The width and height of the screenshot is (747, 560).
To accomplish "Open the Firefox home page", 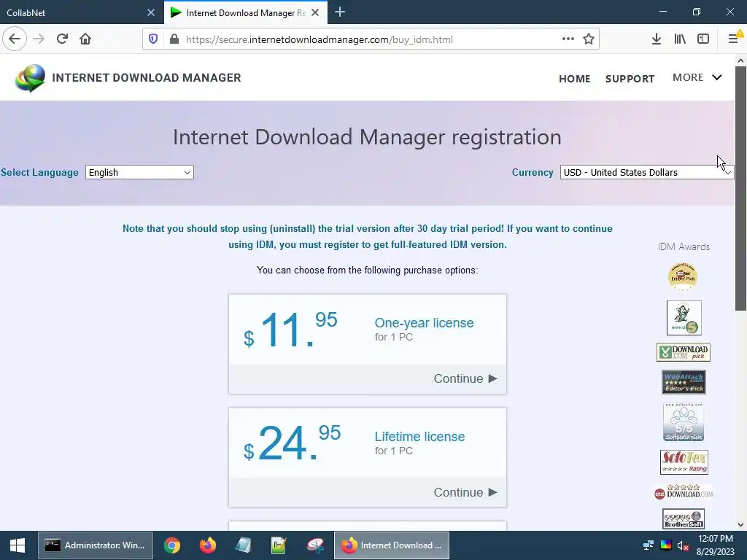I will click(85, 39).
